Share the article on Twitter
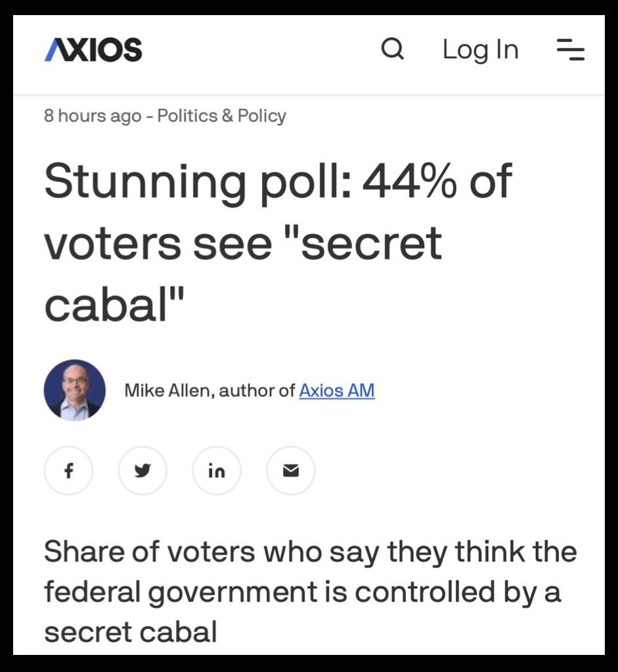Image resolution: width=618 pixels, height=672 pixels. (x=143, y=471)
